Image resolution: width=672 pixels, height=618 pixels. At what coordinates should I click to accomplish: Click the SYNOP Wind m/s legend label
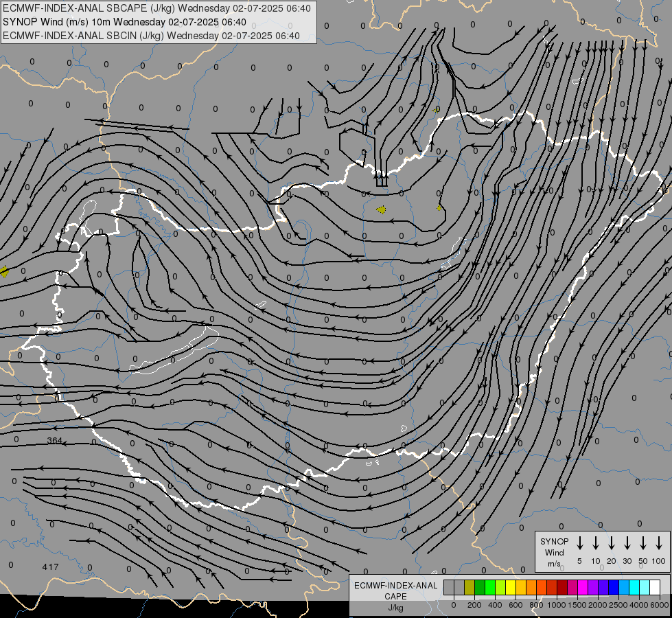pyautogui.click(x=554, y=552)
